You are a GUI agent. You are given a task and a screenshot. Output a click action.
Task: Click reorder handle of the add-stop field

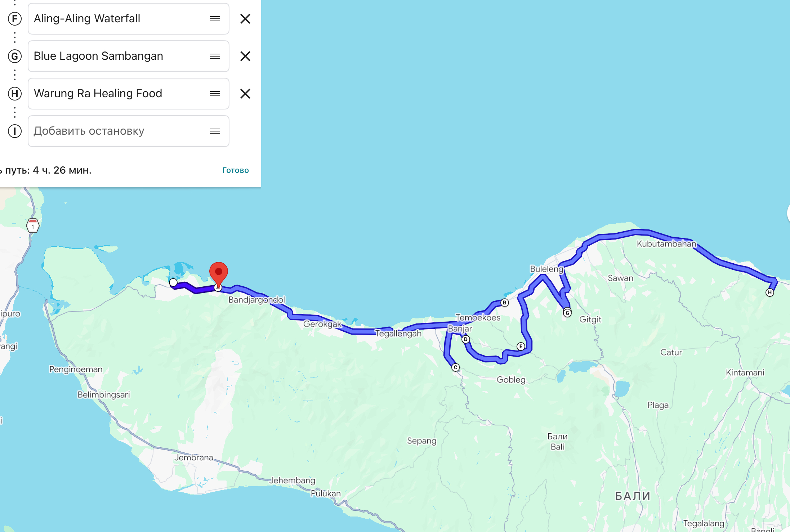215,131
